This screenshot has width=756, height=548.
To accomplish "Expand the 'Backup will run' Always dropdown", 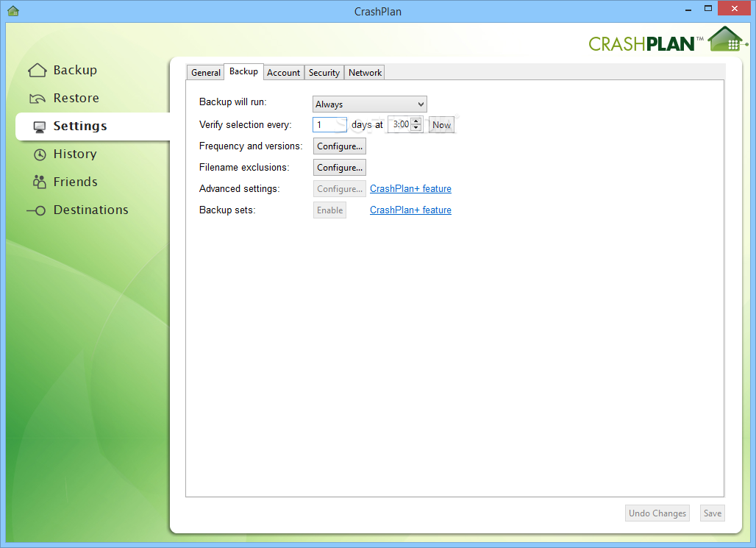I will tap(370, 104).
